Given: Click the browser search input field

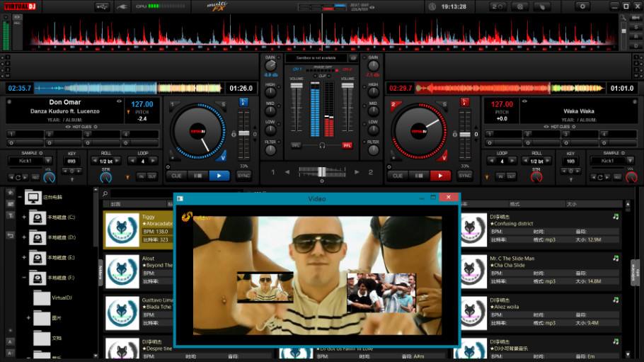Looking at the screenshot, I should click(177, 193).
